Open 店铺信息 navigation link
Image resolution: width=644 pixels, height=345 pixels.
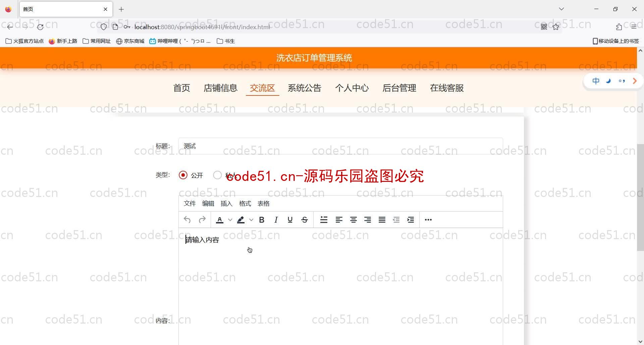pos(220,88)
